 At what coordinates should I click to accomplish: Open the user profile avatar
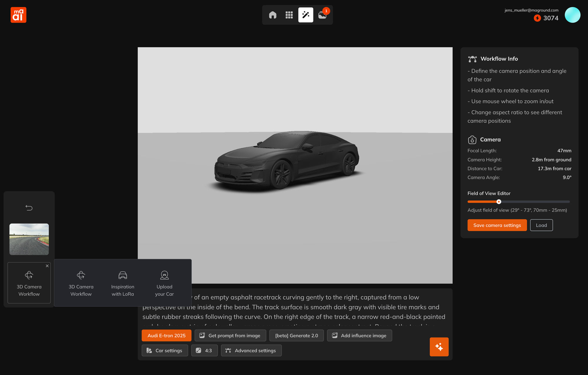tap(572, 15)
